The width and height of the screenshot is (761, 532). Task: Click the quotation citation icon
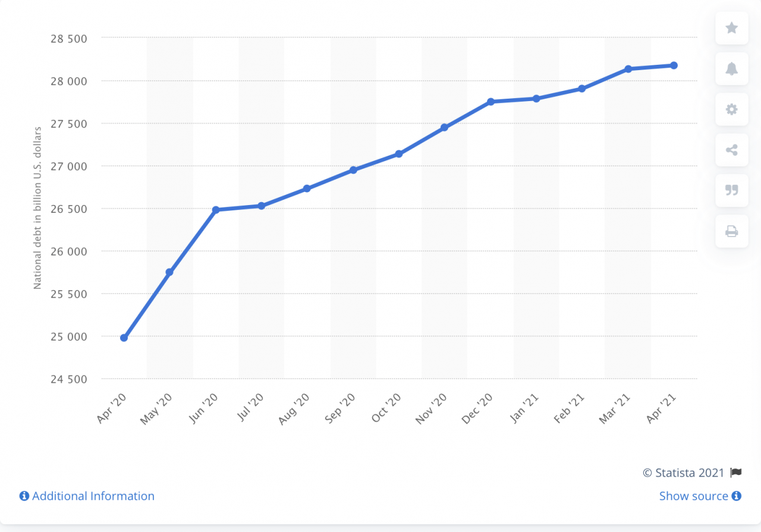(x=732, y=190)
